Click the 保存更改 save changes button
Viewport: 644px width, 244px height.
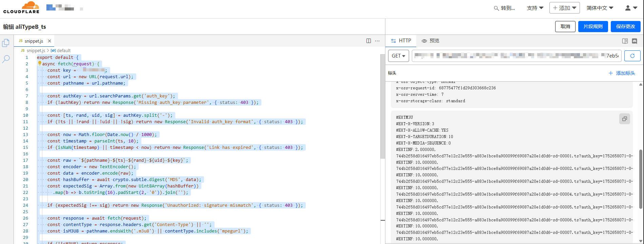coord(625,26)
